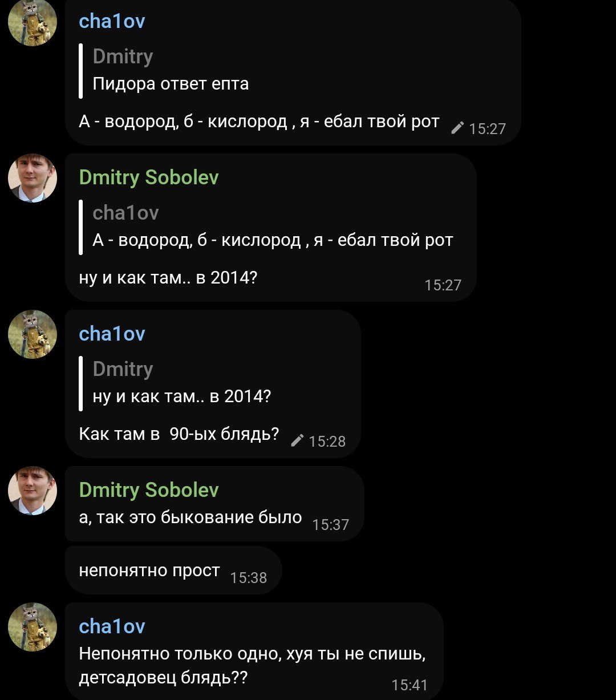Click the Dmitry Sobolev name above the быкование message
This screenshot has height=700, width=616.
[149, 490]
